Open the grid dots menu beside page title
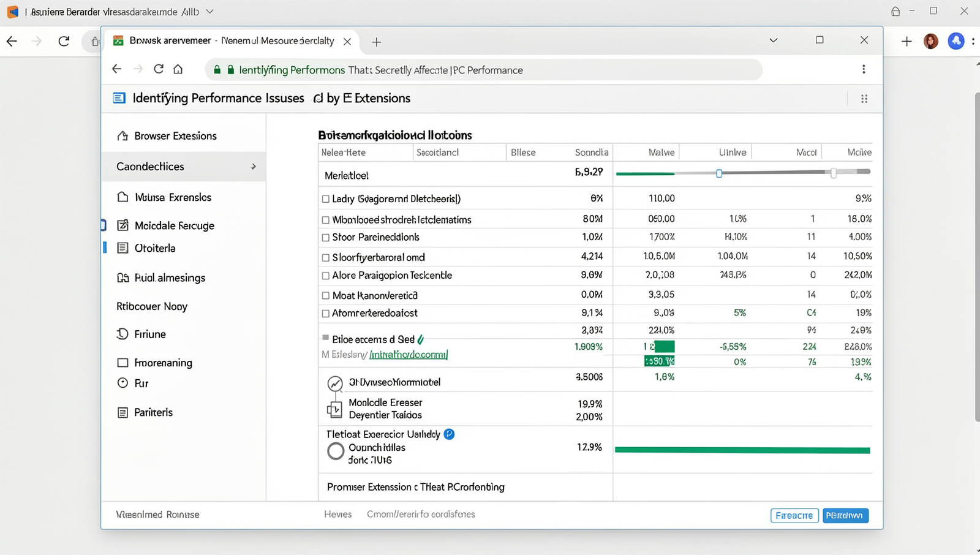This screenshot has height=555, width=980. [864, 99]
